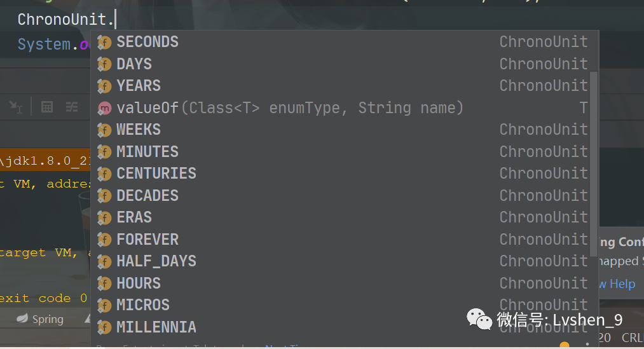Choose the YEARS completion suggestion
Image resolution: width=644 pixels, height=349 pixels.
pyautogui.click(x=139, y=86)
